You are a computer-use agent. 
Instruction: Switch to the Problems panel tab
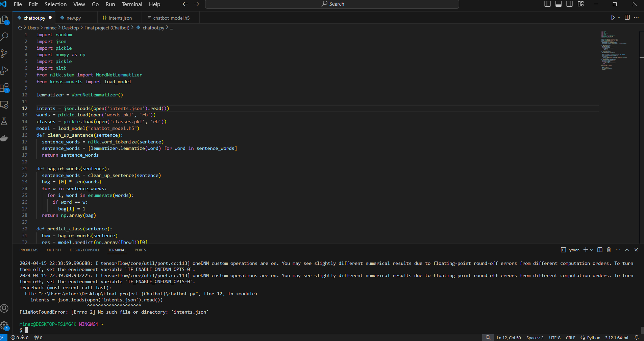tap(29, 250)
